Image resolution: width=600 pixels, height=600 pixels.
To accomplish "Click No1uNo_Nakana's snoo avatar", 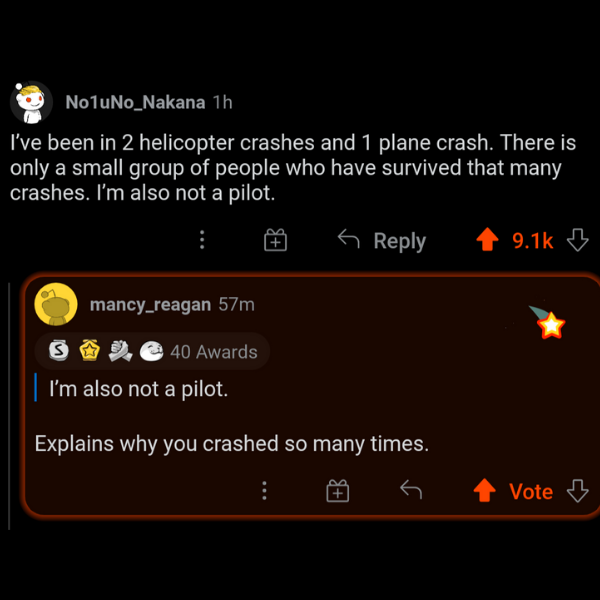I will (x=31, y=102).
